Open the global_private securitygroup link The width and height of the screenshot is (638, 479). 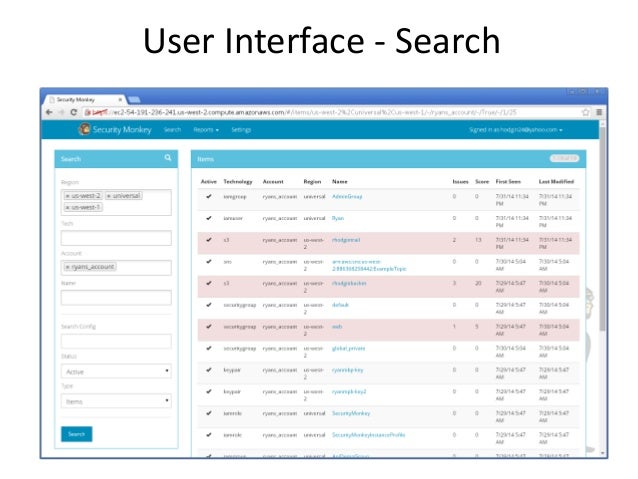point(348,348)
